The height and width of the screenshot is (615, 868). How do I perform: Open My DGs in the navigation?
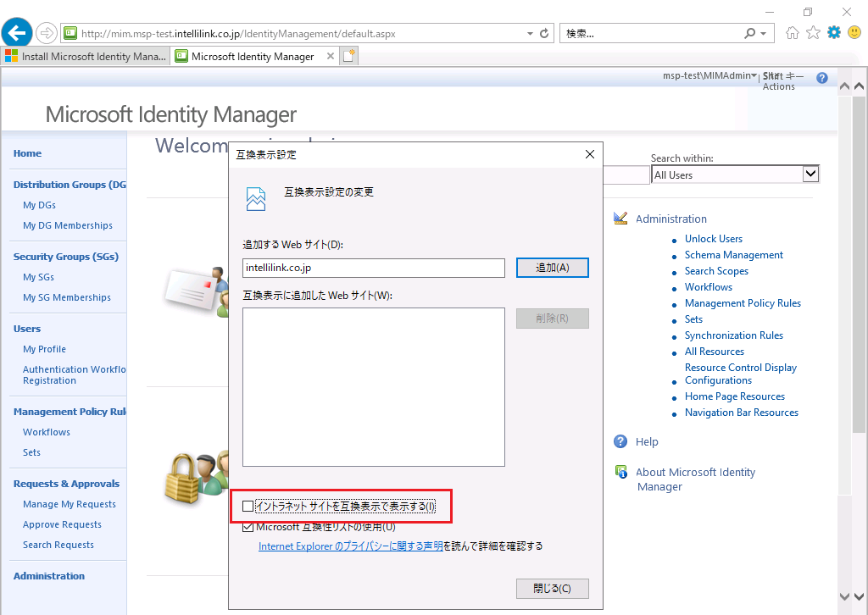pyautogui.click(x=39, y=205)
